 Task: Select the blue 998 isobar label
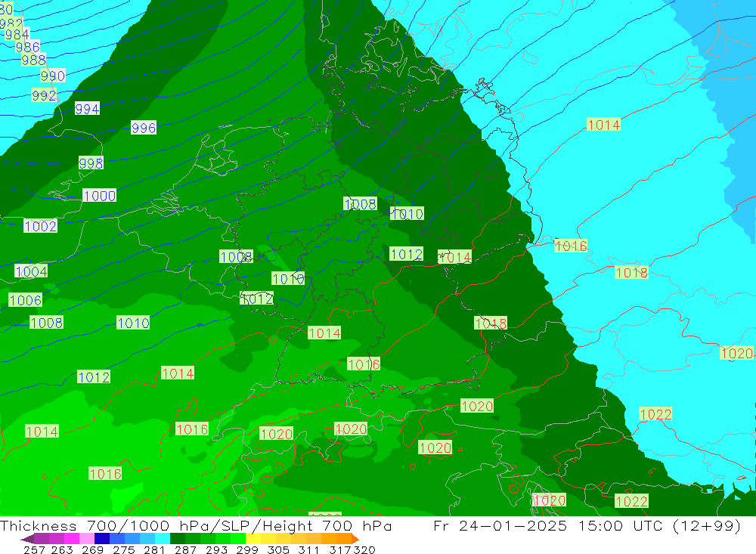(x=91, y=163)
